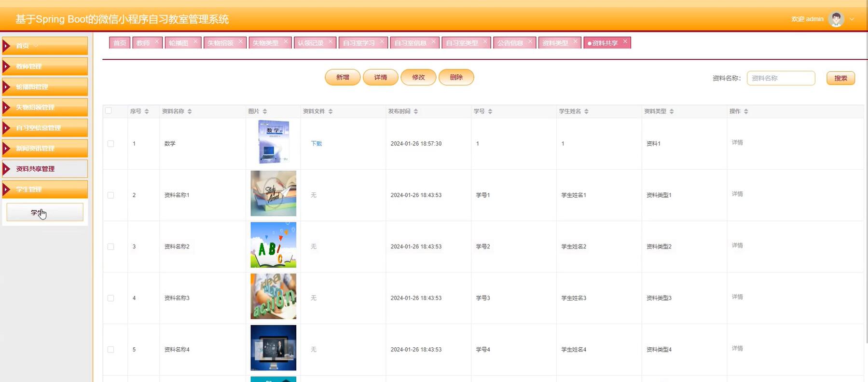This screenshot has width=868, height=382.
Task: Open 详情 for the 资料名称2 row
Action: click(737, 246)
